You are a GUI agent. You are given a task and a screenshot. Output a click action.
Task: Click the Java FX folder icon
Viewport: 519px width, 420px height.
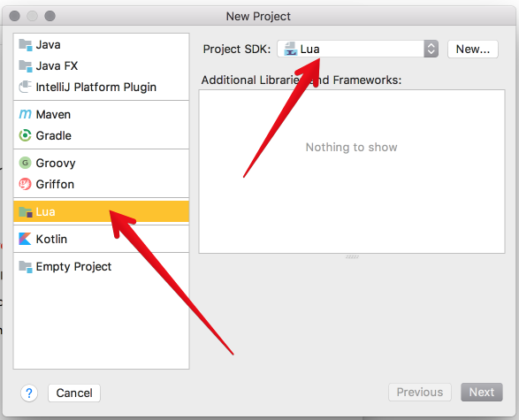[26, 65]
